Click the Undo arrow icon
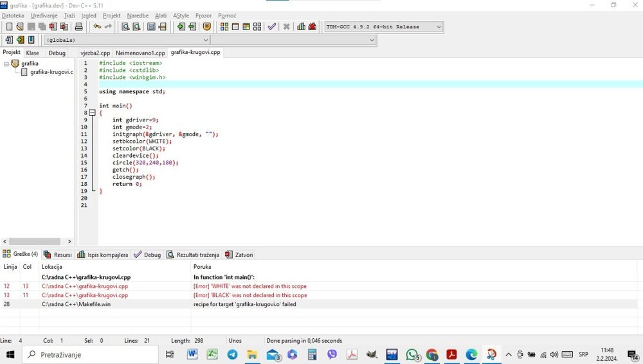This screenshot has width=643, height=364. [97, 27]
